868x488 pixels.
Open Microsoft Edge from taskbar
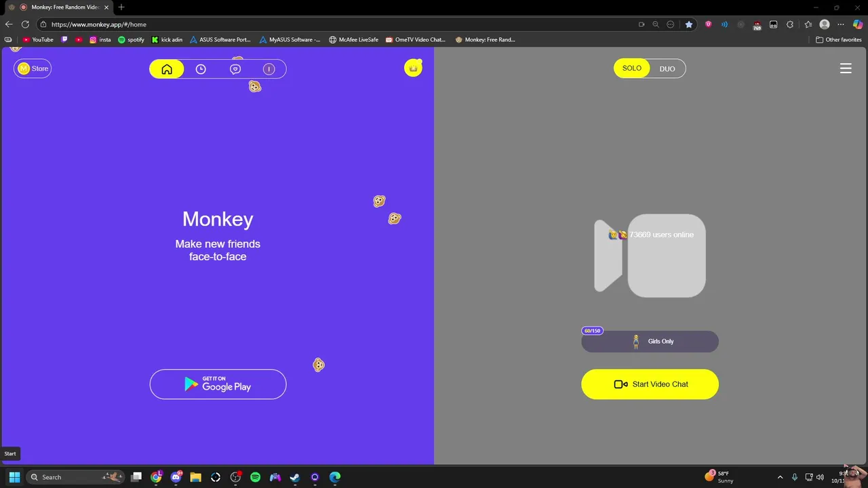tap(335, 477)
